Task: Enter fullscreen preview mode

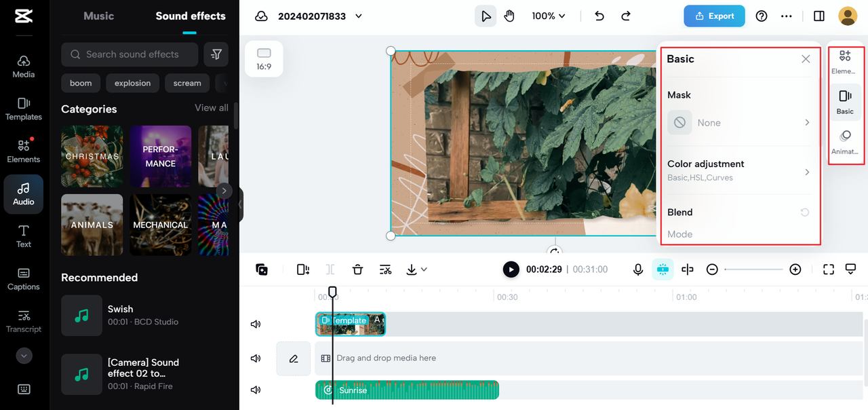Action: (829, 269)
